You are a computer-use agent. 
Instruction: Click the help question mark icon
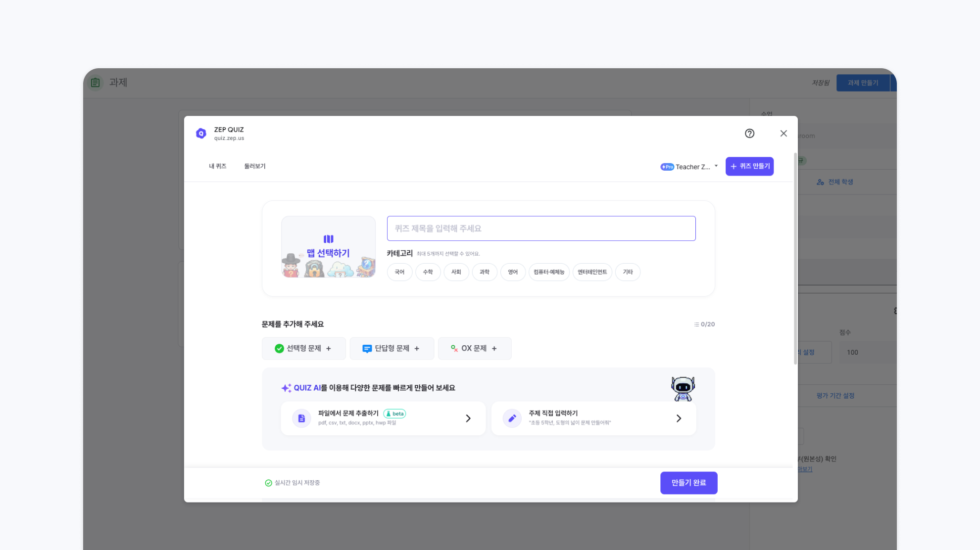point(749,134)
